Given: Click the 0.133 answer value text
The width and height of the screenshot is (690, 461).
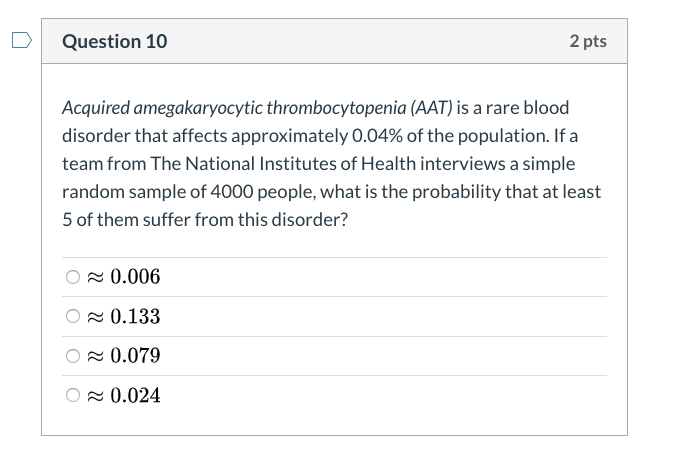Looking at the screenshot, I should pyautogui.click(x=135, y=316).
